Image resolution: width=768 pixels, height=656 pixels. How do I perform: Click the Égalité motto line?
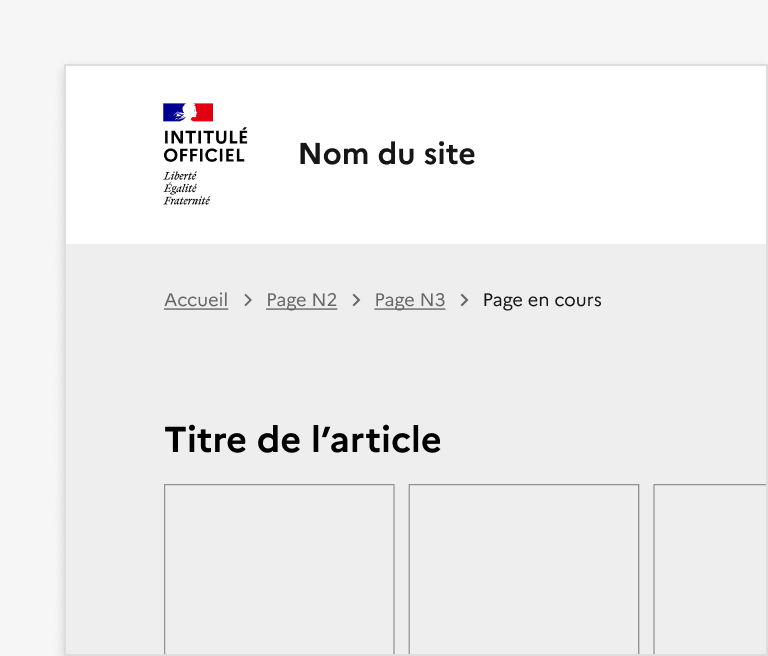180,188
